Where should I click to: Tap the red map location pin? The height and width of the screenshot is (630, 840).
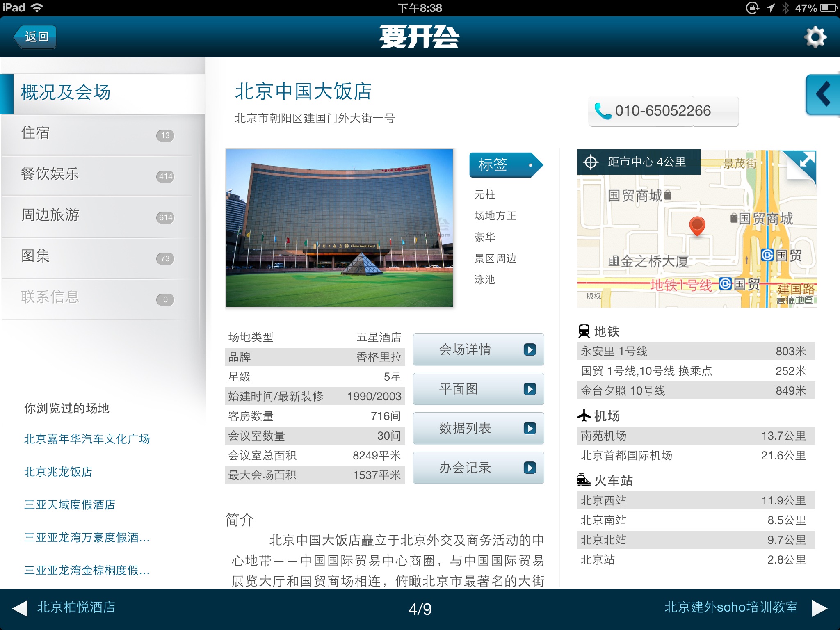[x=697, y=226]
